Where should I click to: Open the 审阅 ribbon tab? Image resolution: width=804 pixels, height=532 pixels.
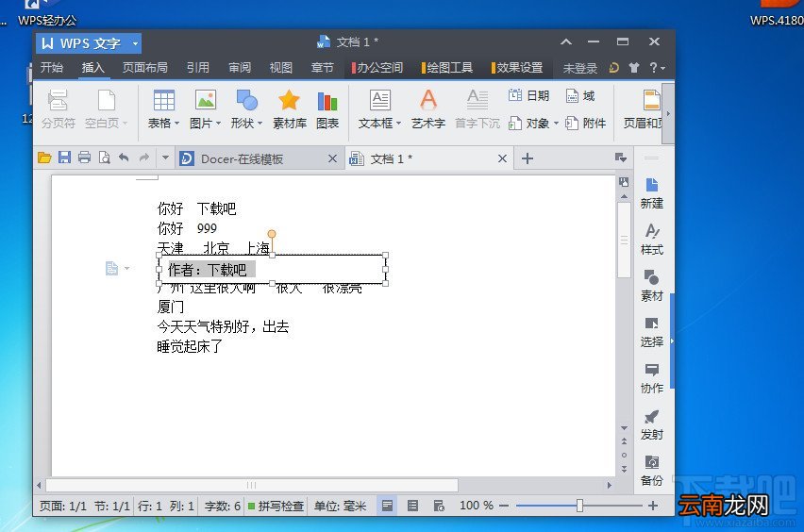[240, 68]
